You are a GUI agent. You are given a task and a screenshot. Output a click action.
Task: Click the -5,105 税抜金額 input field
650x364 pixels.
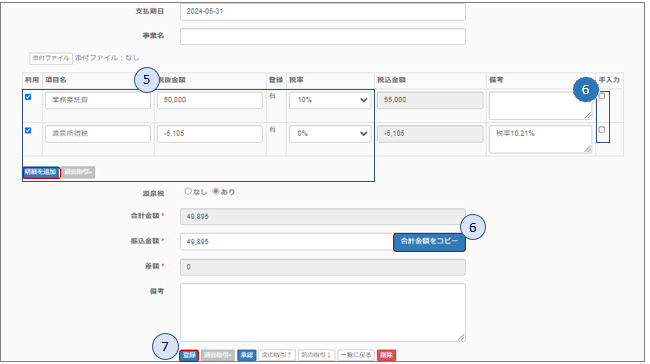(x=210, y=134)
